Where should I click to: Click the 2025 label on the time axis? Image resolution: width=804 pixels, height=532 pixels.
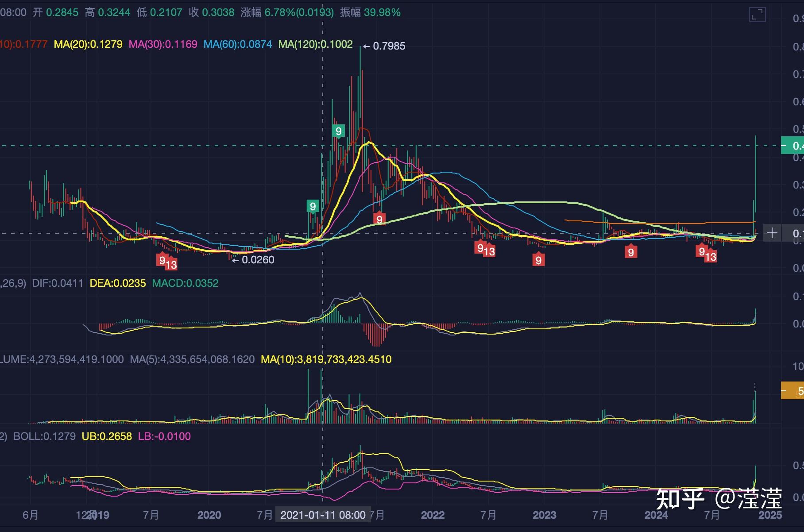pos(769,515)
